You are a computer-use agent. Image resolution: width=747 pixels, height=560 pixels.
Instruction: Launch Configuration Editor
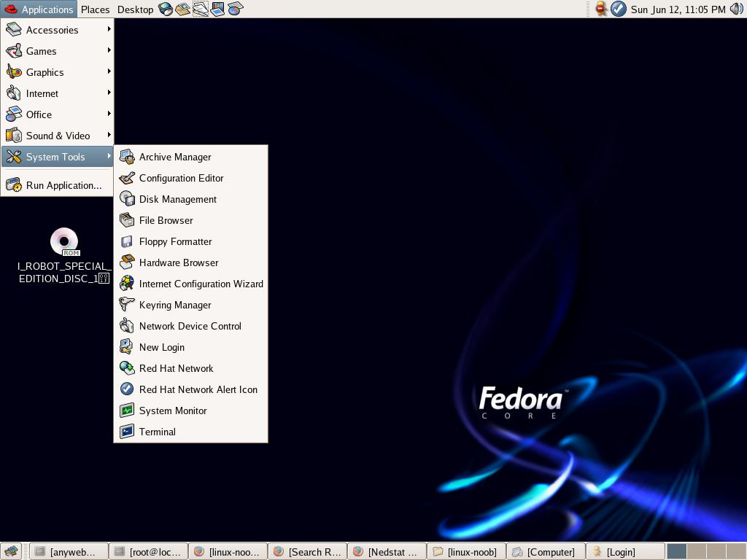point(190,178)
